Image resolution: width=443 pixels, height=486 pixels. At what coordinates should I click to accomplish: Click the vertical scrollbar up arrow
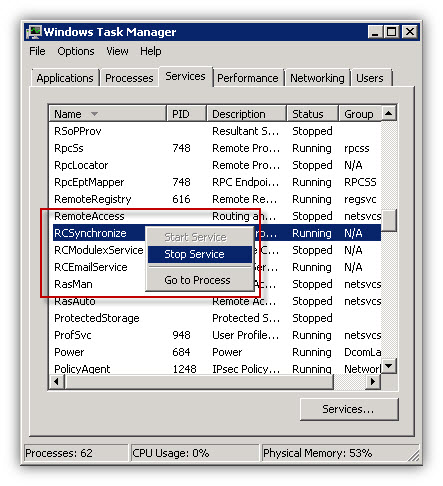[x=388, y=114]
